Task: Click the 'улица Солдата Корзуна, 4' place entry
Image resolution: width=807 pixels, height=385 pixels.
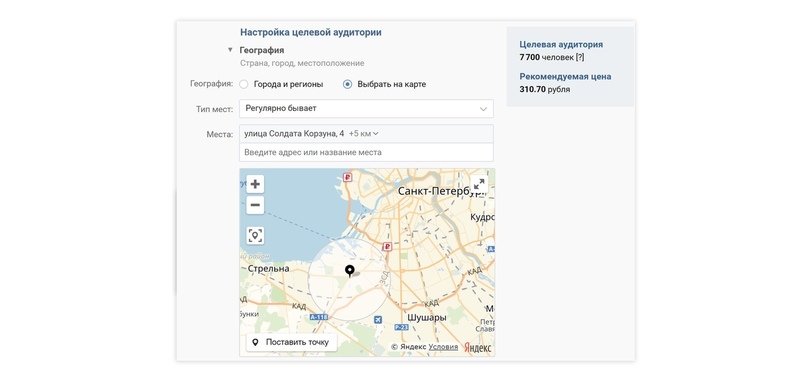Action: point(294,134)
